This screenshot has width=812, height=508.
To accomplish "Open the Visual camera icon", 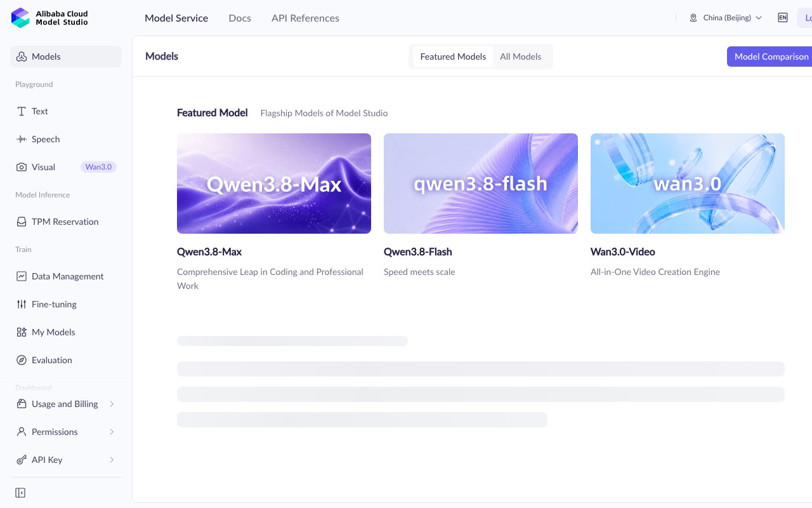I will [22, 167].
